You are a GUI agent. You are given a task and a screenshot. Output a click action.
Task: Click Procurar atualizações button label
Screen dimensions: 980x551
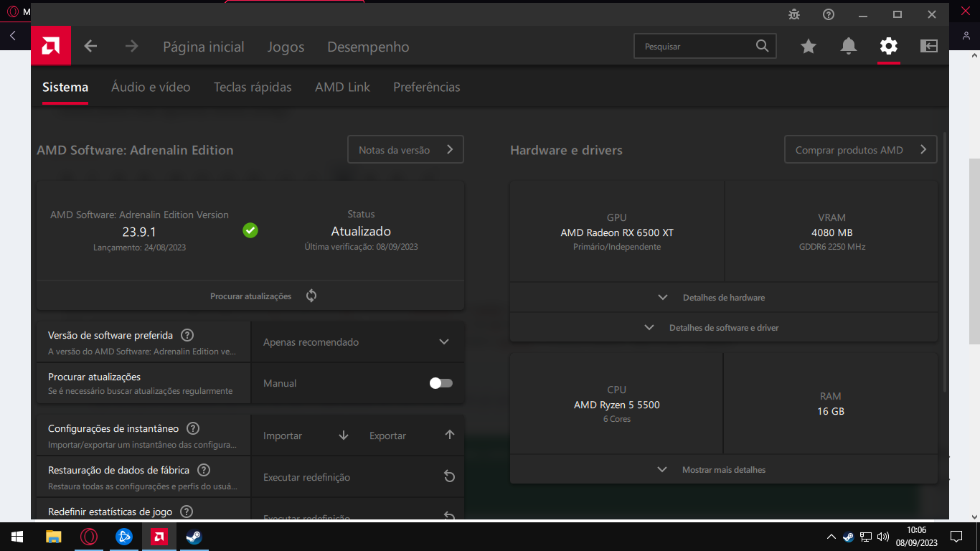pyautogui.click(x=250, y=296)
